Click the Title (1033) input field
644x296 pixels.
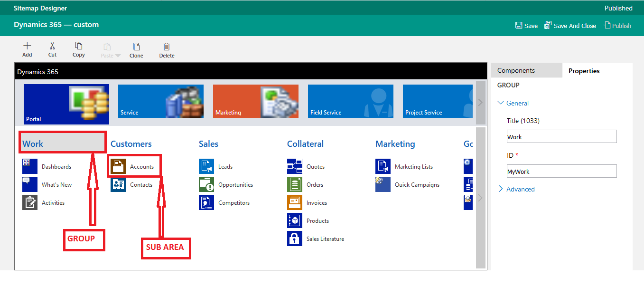point(561,136)
